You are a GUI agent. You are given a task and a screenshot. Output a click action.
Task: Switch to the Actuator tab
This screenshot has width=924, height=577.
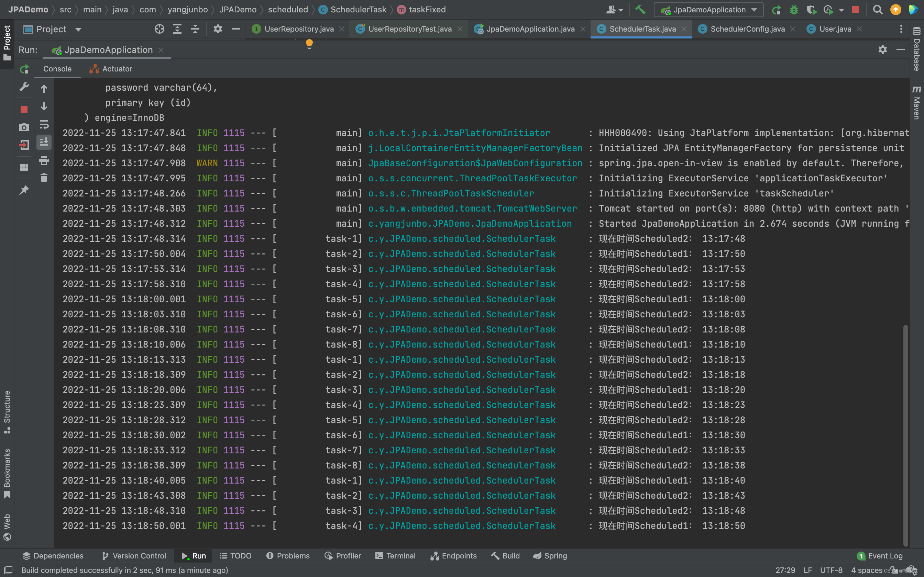pos(111,69)
